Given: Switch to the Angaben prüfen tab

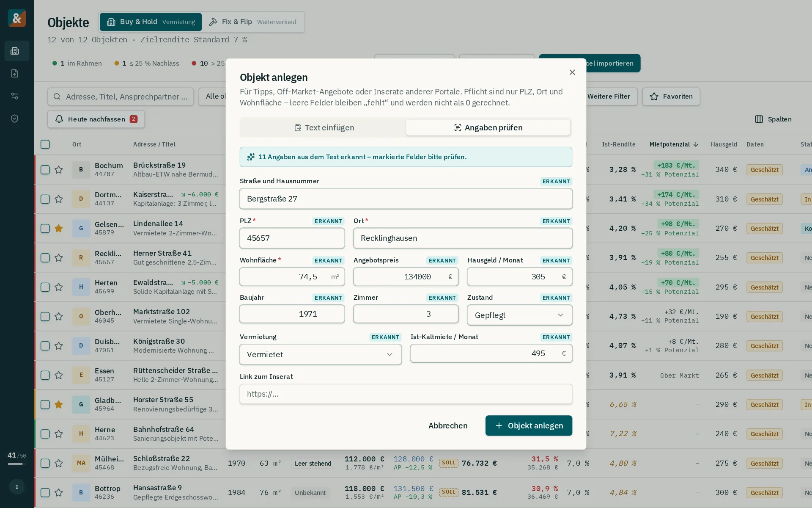Looking at the screenshot, I should [x=488, y=128].
